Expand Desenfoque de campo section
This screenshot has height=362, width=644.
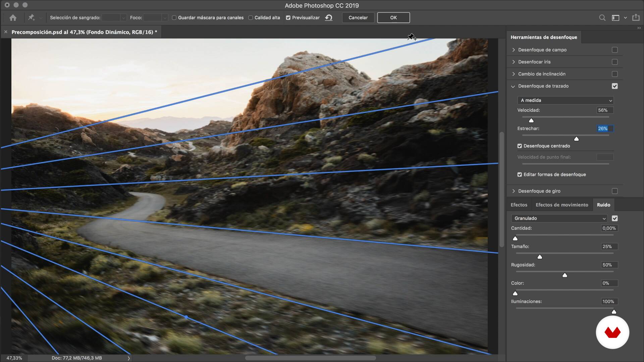[513, 50]
